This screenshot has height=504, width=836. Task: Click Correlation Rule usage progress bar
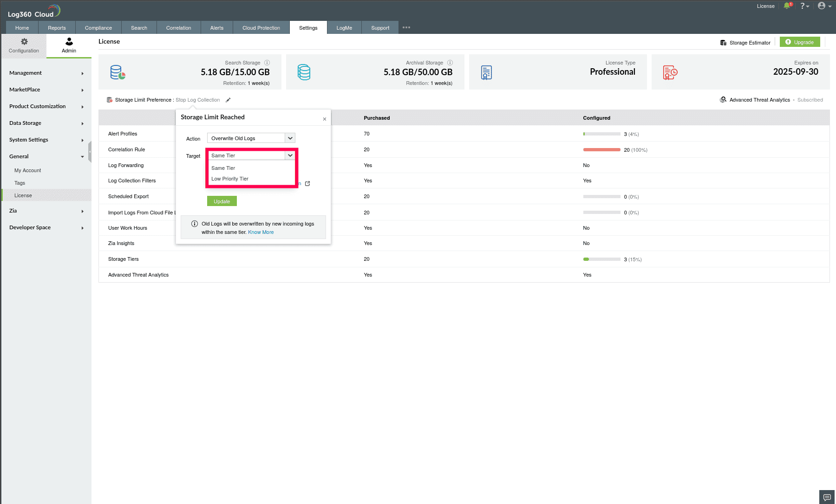[601, 150]
